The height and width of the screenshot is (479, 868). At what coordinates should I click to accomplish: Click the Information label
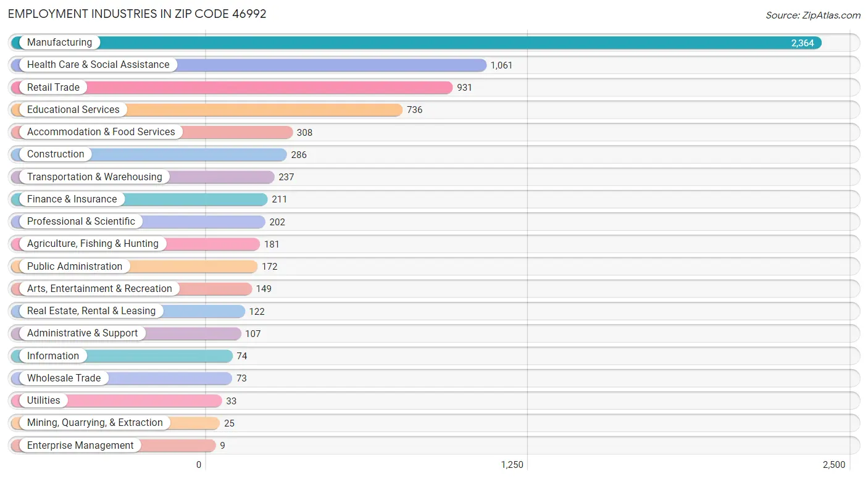(53, 356)
